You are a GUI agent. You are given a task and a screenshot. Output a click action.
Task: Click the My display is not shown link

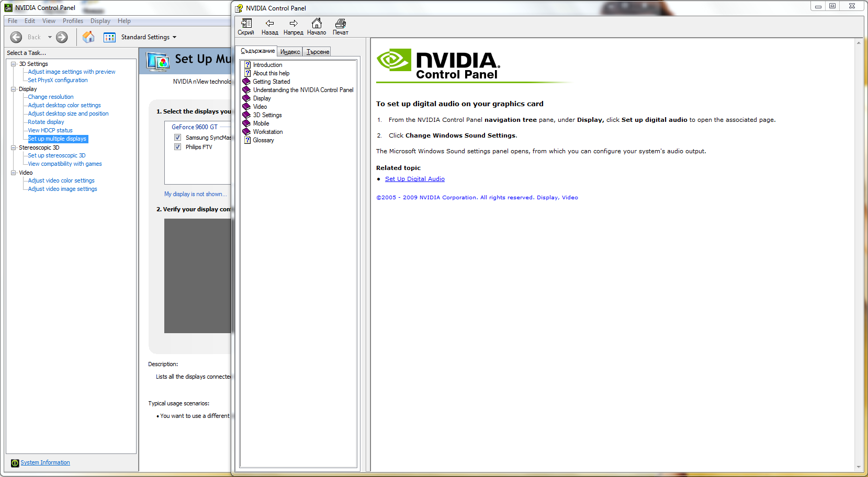point(196,194)
